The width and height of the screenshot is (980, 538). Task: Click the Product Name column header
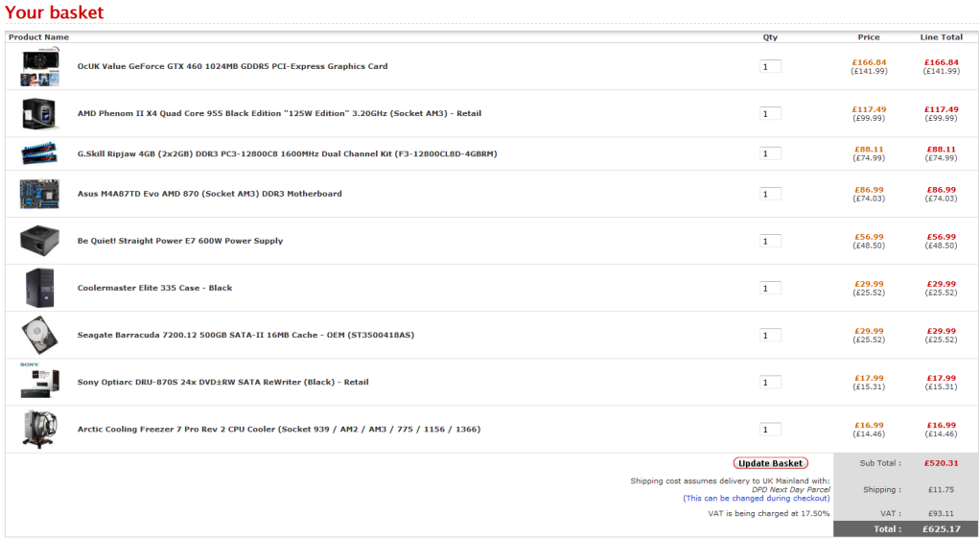click(x=38, y=36)
